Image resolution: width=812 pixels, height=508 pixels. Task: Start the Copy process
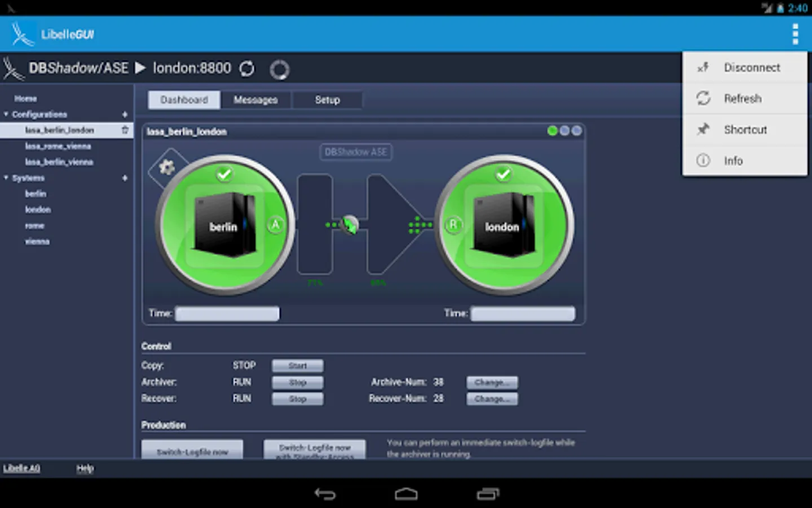pyautogui.click(x=298, y=366)
